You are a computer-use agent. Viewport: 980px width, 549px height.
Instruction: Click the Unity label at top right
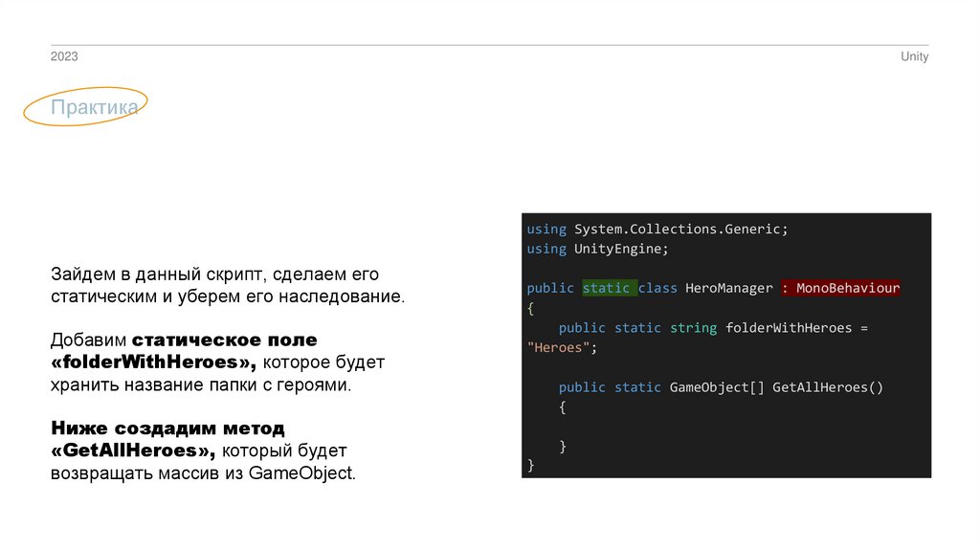[x=914, y=57]
